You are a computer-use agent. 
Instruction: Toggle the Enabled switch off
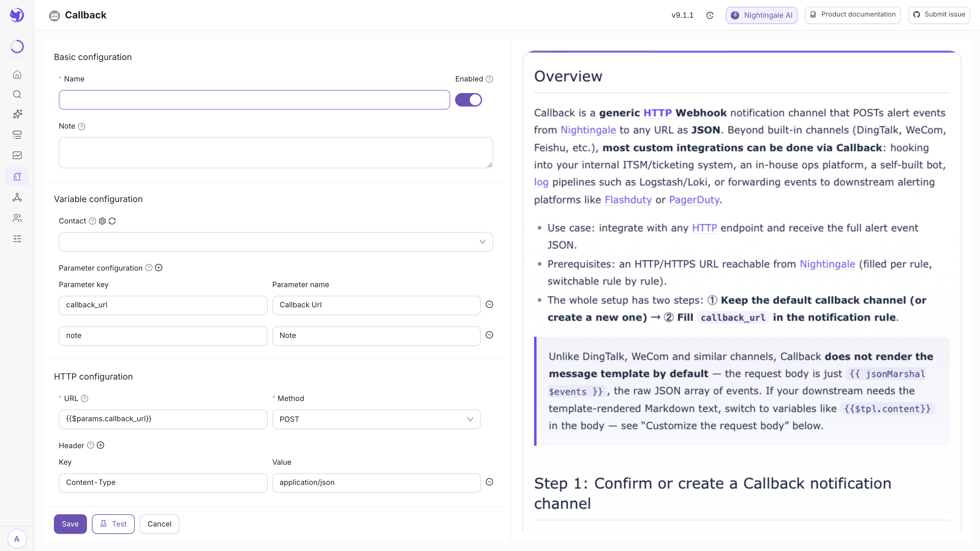(x=468, y=100)
